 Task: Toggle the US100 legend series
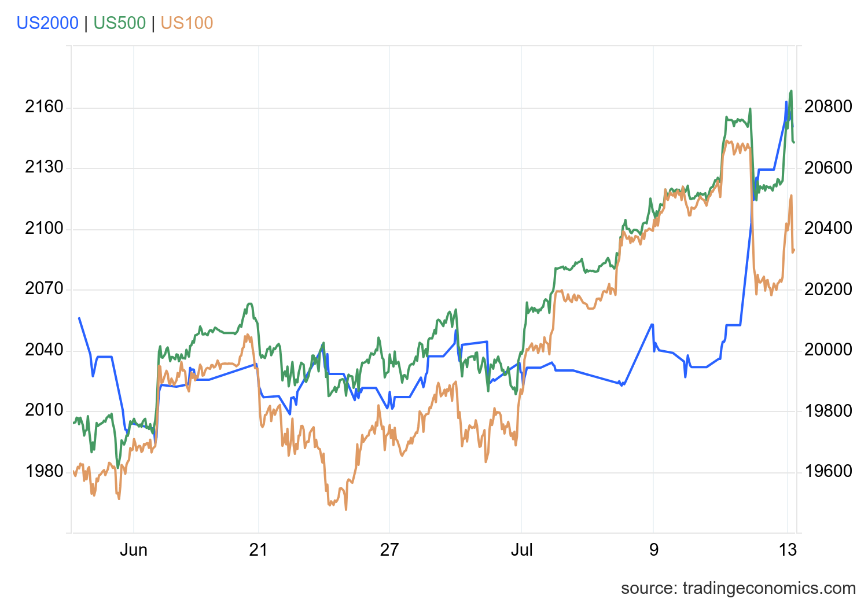point(187,23)
